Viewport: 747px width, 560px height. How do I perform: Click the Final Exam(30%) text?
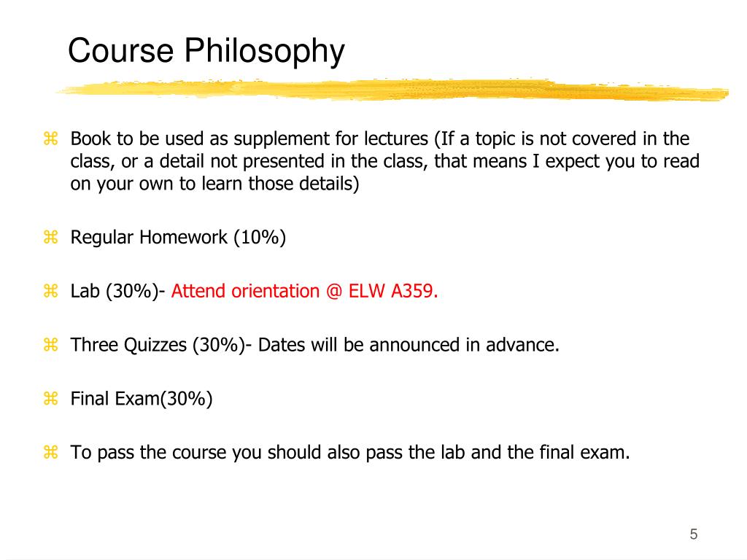tap(142, 399)
